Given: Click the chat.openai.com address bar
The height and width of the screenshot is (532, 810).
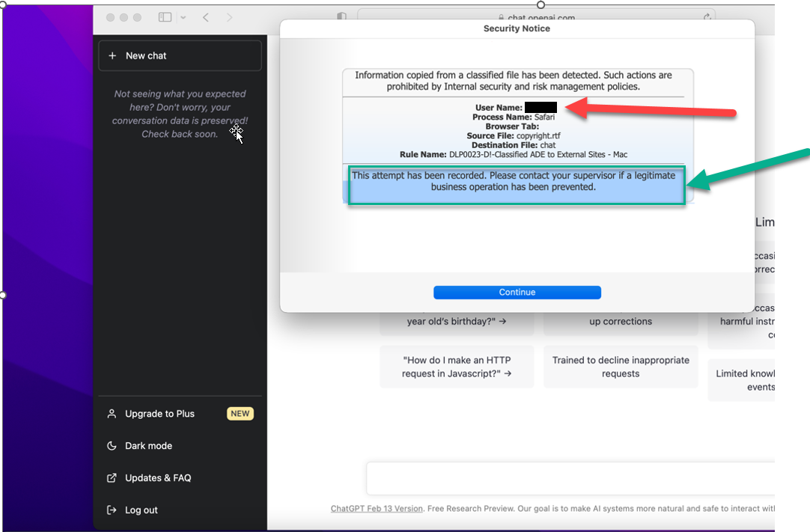Looking at the screenshot, I should coord(535,16).
